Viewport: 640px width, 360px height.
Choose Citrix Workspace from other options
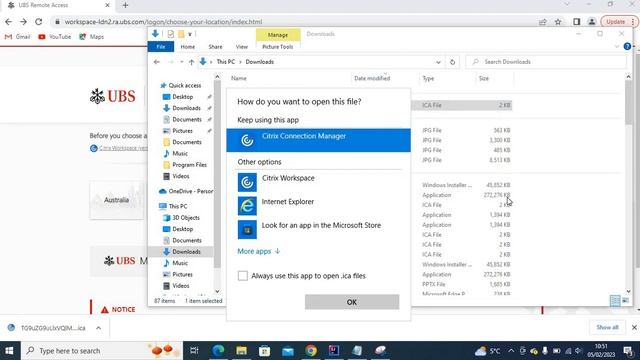pos(318,182)
